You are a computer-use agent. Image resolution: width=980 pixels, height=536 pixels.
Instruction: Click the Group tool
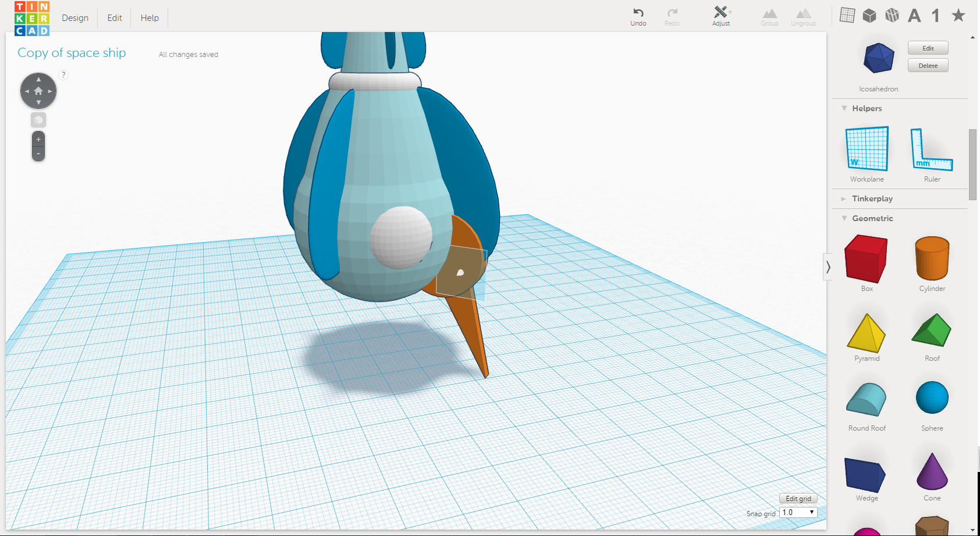(770, 16)
